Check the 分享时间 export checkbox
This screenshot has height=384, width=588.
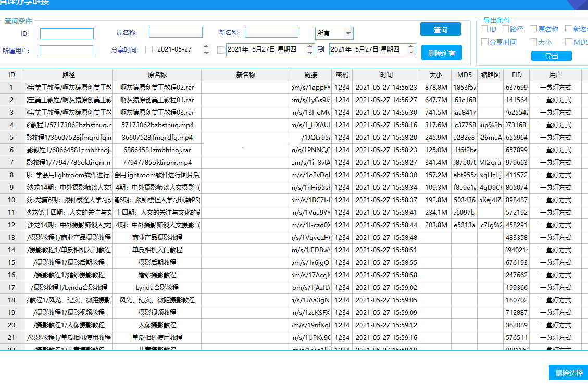[x=485, y=42]
